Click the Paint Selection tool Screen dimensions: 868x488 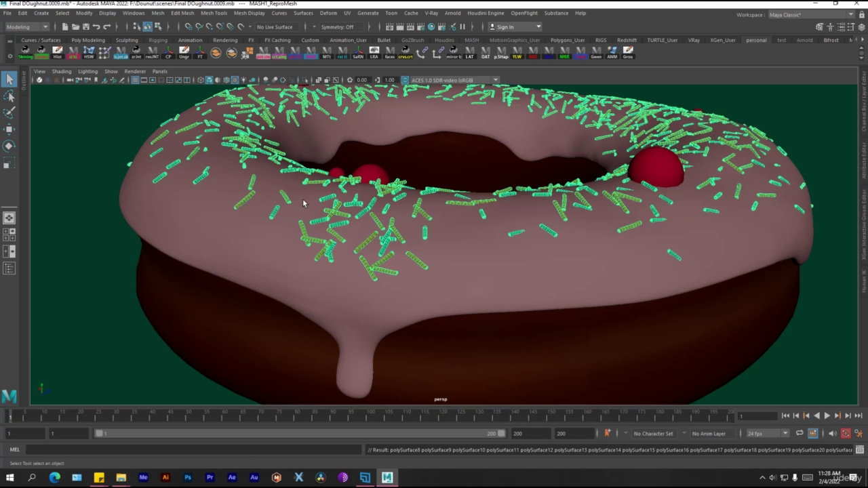pyautogui.click(x=9, y=113)
